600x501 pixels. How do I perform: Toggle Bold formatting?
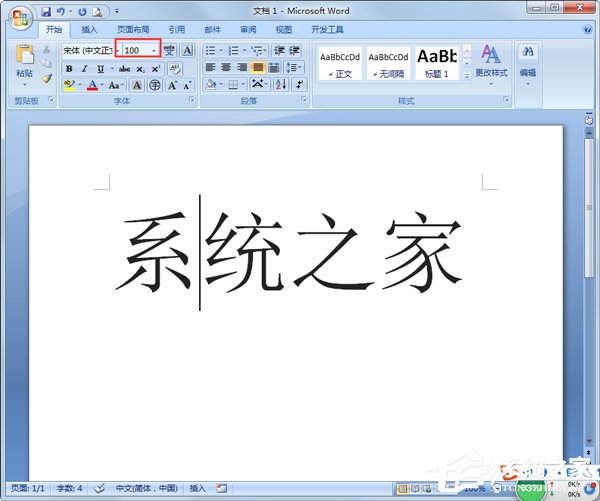tap(69, 68)
